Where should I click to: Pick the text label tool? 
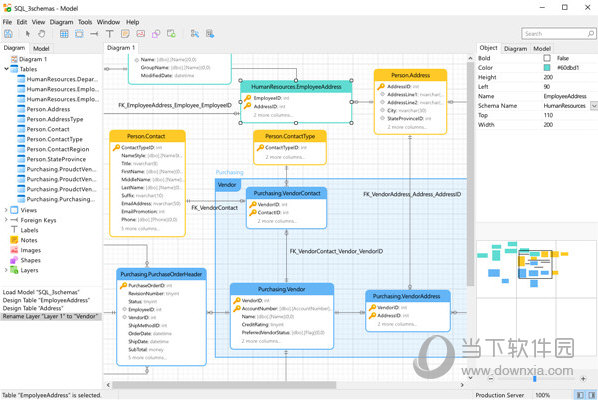point(109,34)
